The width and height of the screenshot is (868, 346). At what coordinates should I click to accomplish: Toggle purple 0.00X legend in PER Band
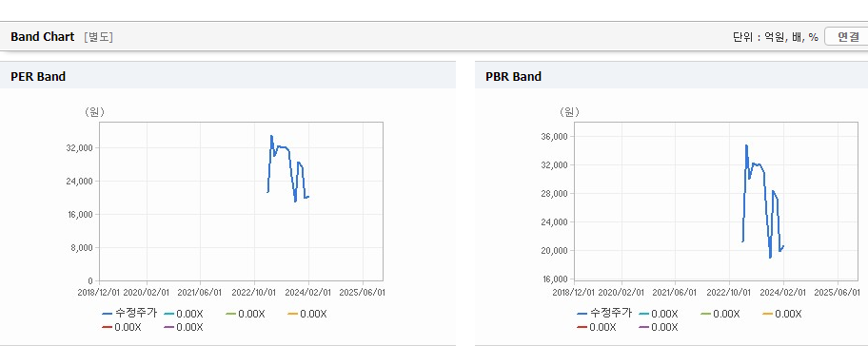coord(184,327)
